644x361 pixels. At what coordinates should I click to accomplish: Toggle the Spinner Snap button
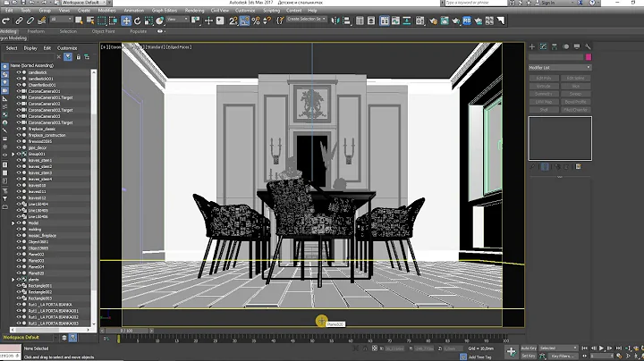[x=267, y=21]
